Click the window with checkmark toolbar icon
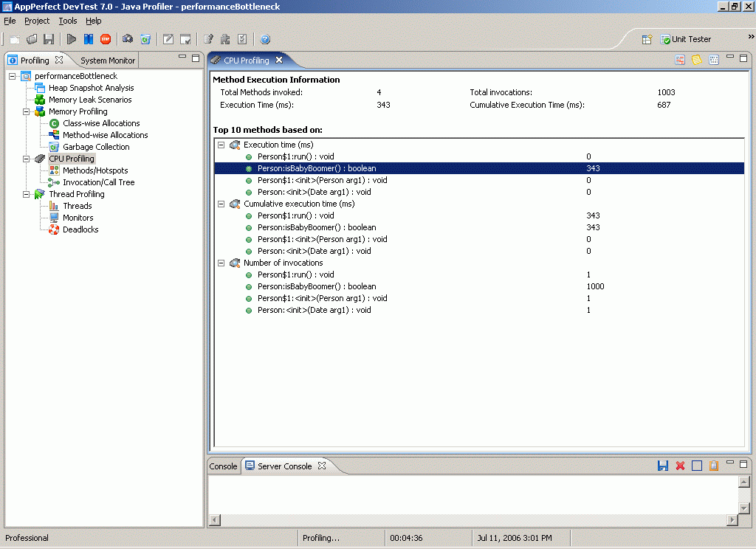The image size is (756, 549). coord(185,40)
